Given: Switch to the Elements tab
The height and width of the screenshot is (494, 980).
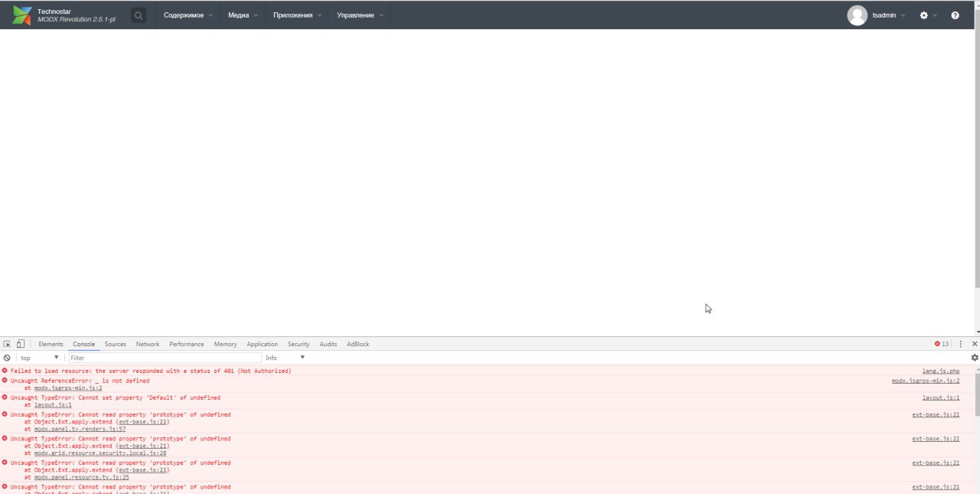Looking at the screenshot, I should click(51, 344).
